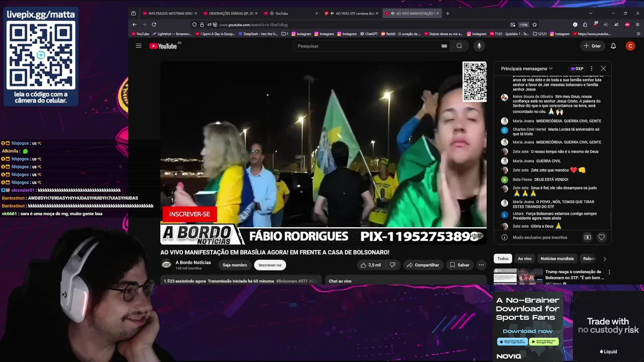Open the ChatGPT bookmark
Screen dimensions: 644x362
tap(369, 34)
